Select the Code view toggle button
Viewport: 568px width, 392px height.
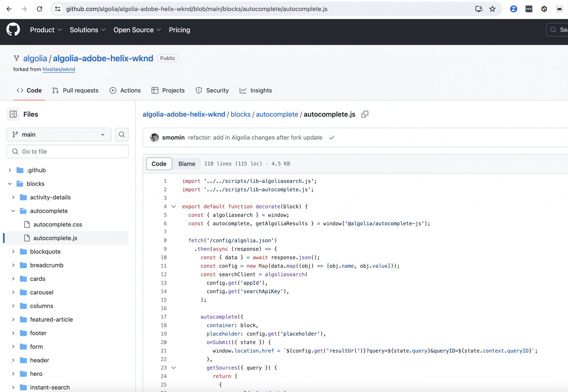click(159, 164)
